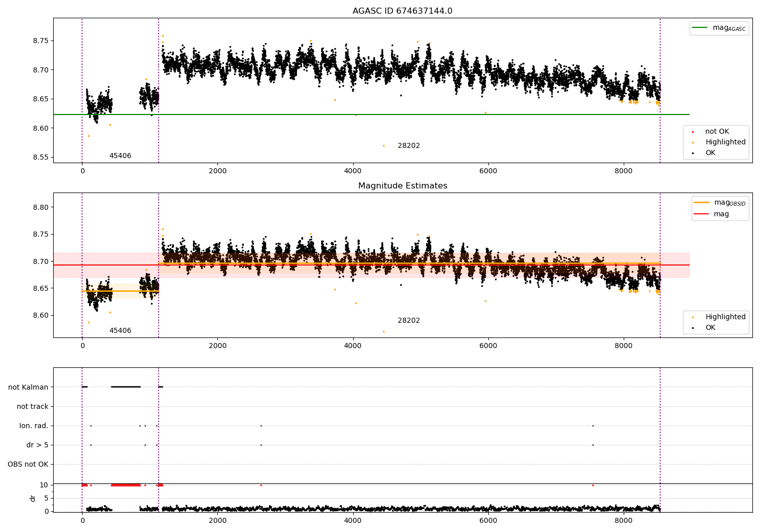Click the "45406" obsid label in top plot
The height and width of the screenshot is (532, 760).
[120, 156]
